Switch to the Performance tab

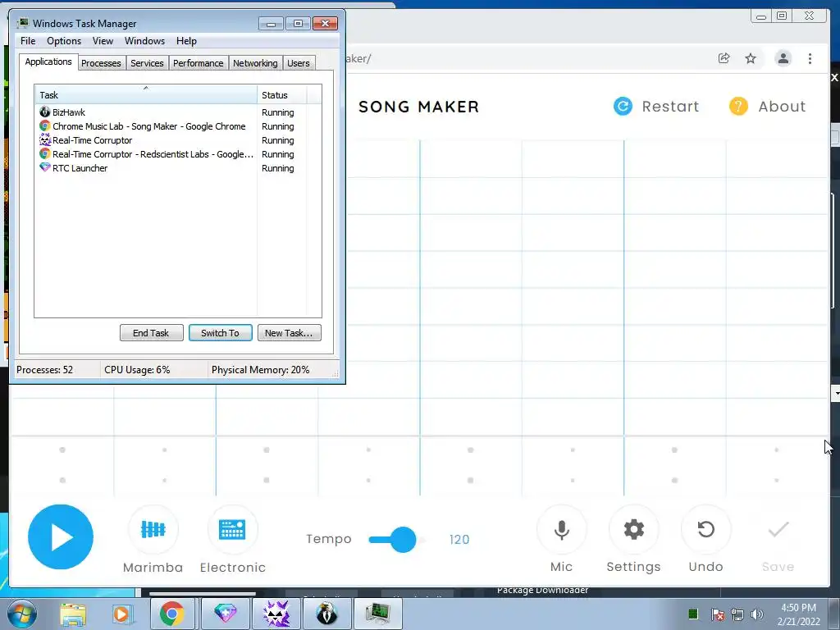198,63
